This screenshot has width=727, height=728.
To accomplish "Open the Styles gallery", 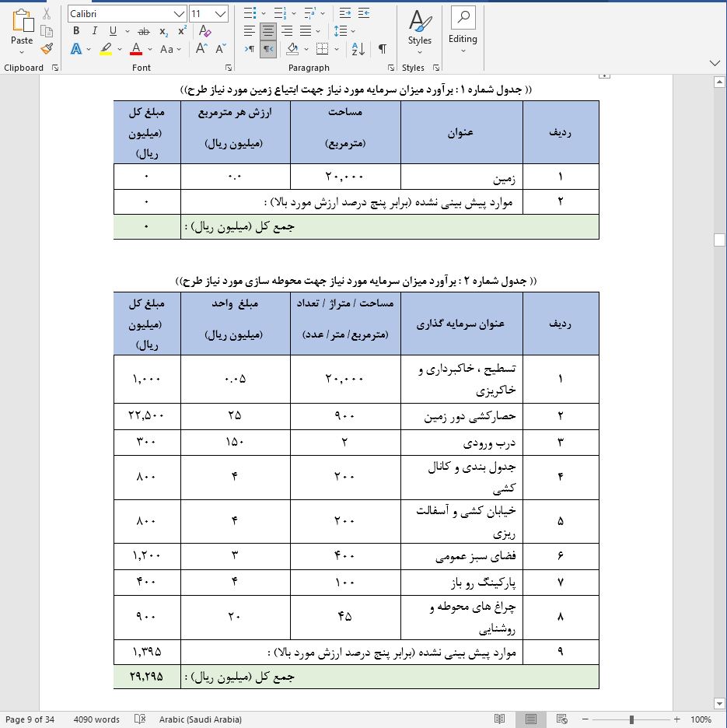I will pos(420,30).
